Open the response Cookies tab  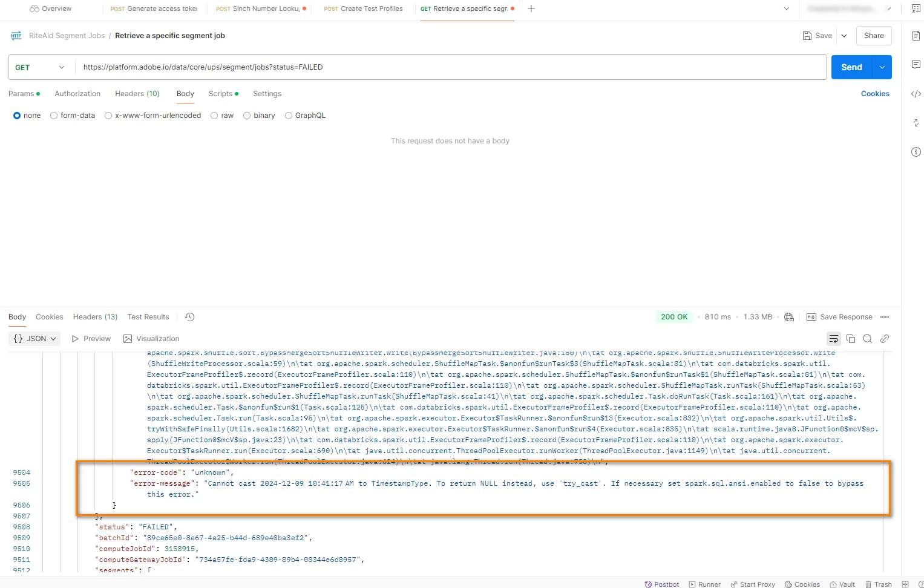49,317
